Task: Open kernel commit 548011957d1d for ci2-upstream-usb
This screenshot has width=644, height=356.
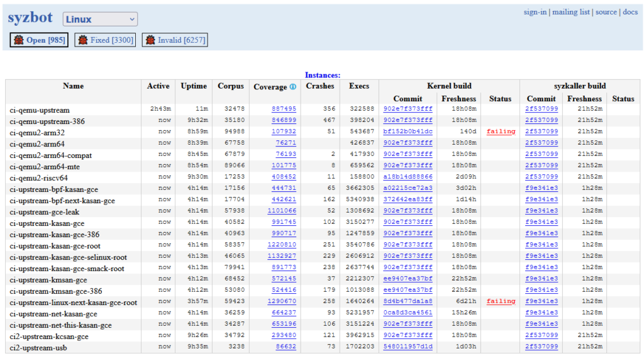Action: tap(408, 347)
